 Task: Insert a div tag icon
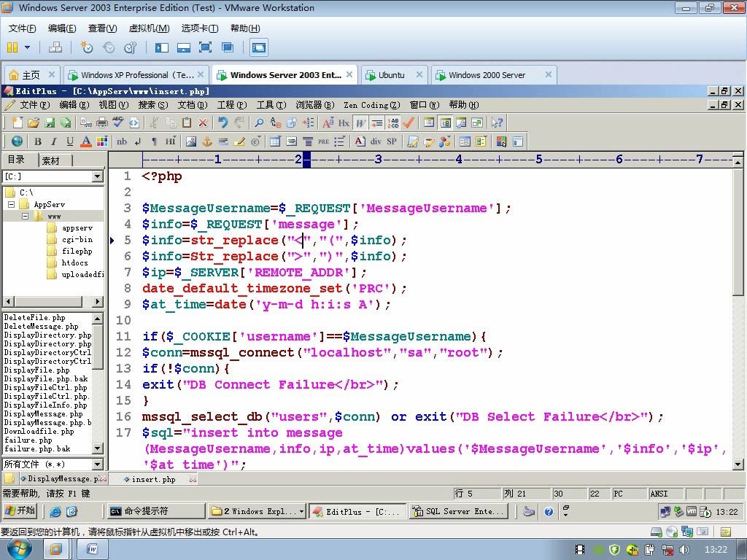(376, 141)
